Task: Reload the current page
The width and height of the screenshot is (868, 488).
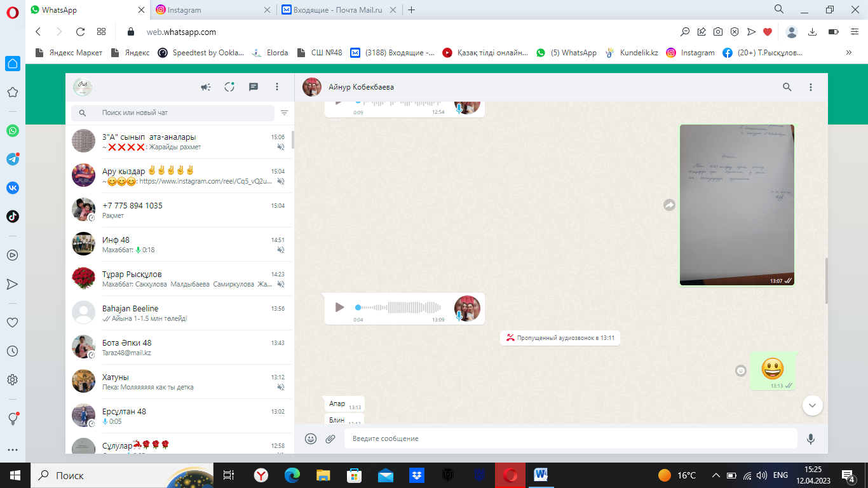Action: click(x=80, y=32)
